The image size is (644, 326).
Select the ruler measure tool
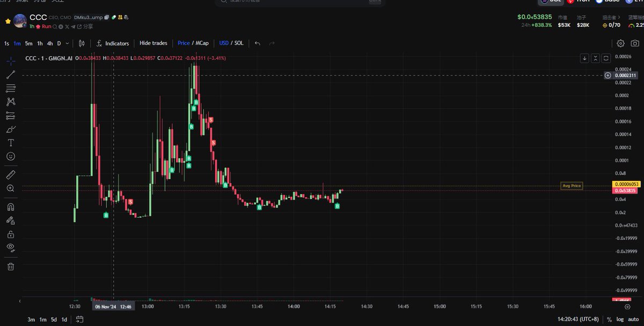[11, 175]
